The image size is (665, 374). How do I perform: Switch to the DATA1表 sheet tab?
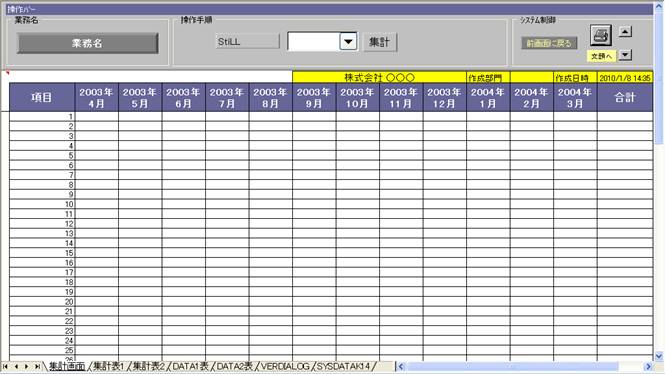click(x=190, y=366)
